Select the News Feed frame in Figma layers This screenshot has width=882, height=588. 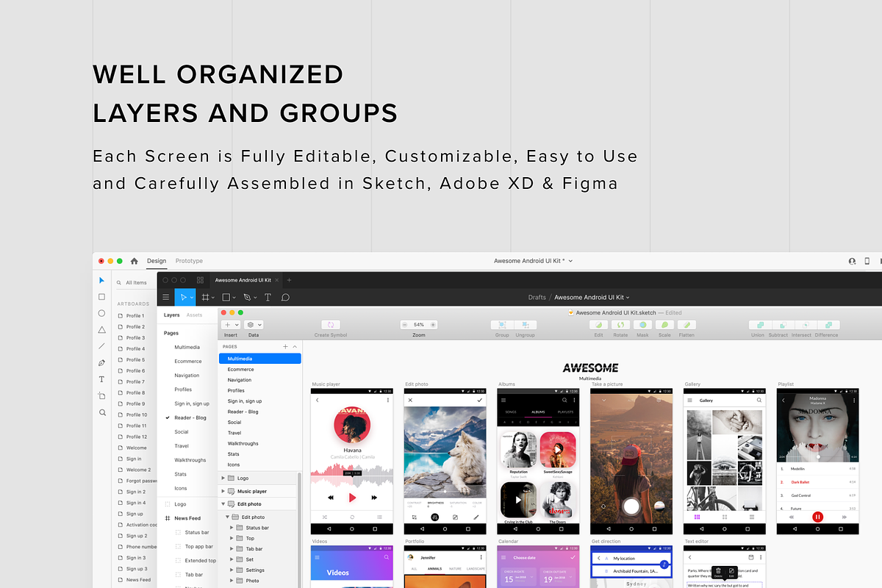point(189,518)
